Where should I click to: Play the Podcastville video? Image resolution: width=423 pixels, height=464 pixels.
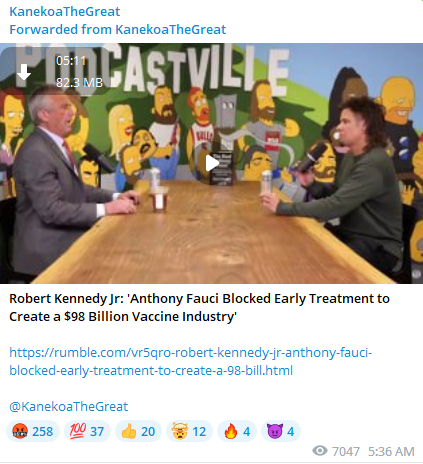tap(211, 163)
